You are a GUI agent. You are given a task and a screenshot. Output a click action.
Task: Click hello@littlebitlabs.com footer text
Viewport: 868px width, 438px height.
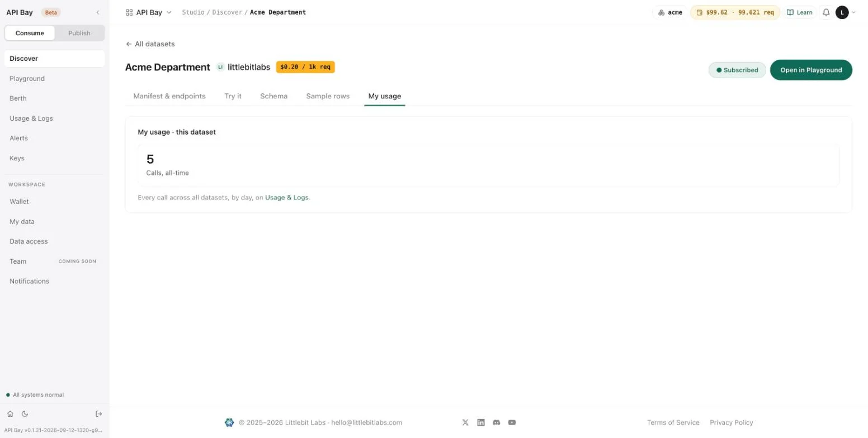[x=367, y=422]
